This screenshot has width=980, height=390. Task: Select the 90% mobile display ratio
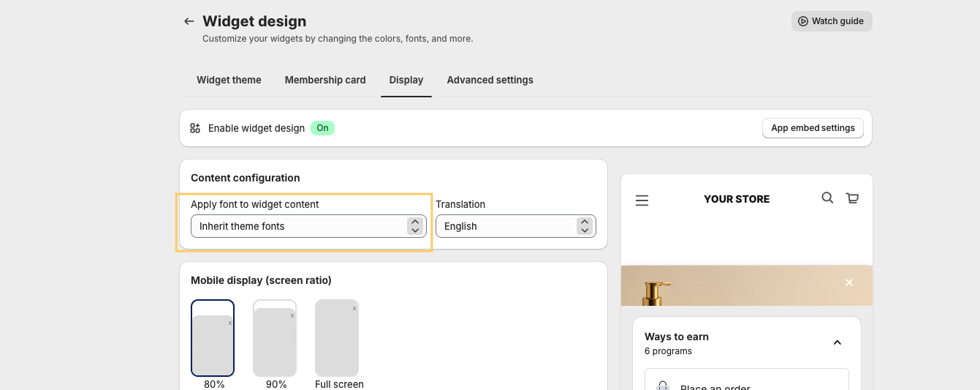275,337
